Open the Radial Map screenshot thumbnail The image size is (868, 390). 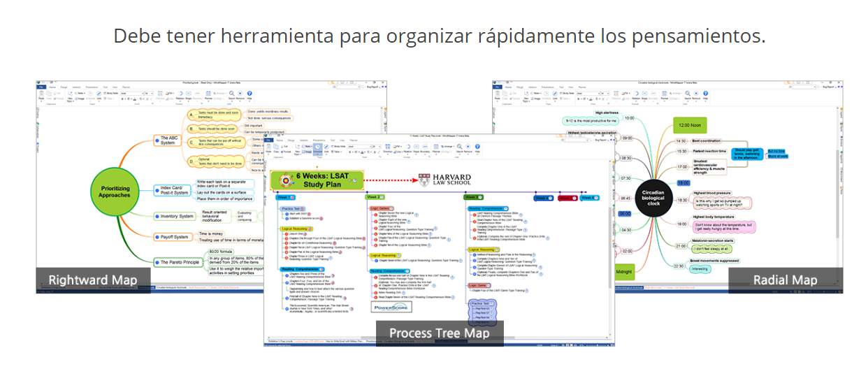point(667,187)
